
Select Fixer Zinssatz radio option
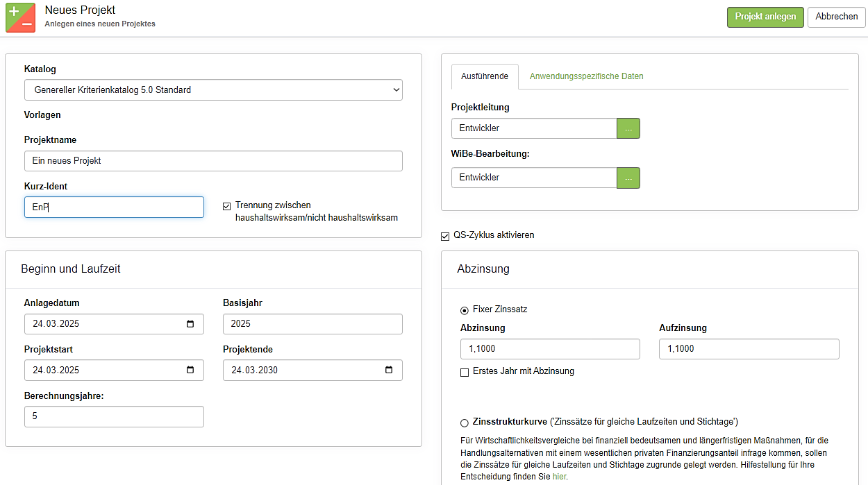click(465, 310)
